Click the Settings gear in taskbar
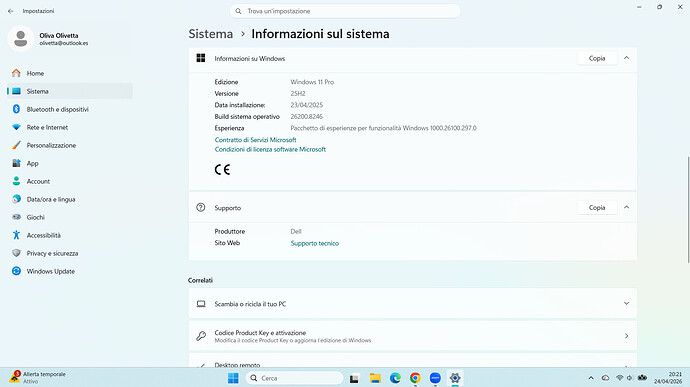Screen dimensions: 690x387 [x=455, y=378]
